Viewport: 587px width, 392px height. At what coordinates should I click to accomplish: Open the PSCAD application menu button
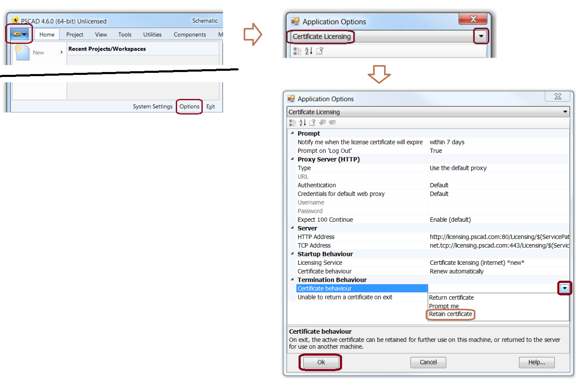point(19,34)
